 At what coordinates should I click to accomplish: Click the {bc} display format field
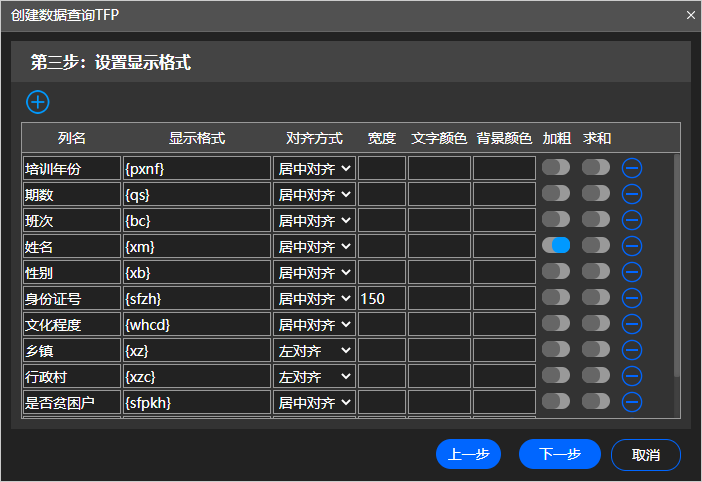coord(197,220)
